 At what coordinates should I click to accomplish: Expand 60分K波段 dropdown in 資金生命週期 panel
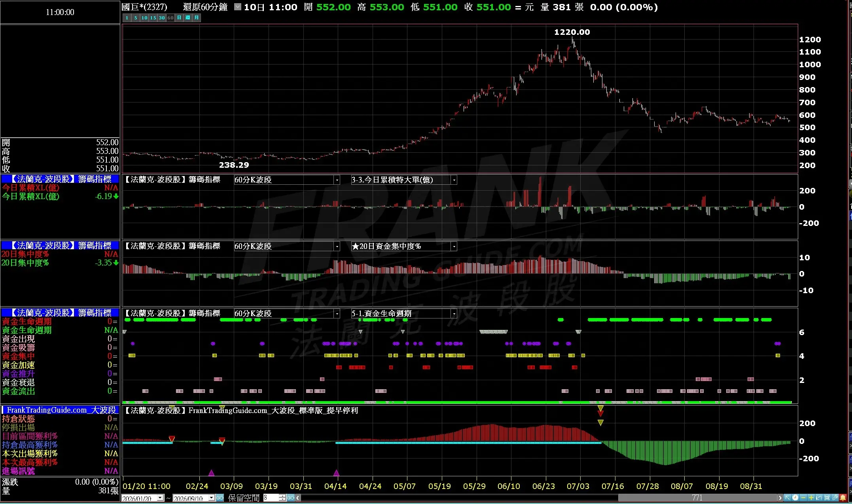[337, 314]
